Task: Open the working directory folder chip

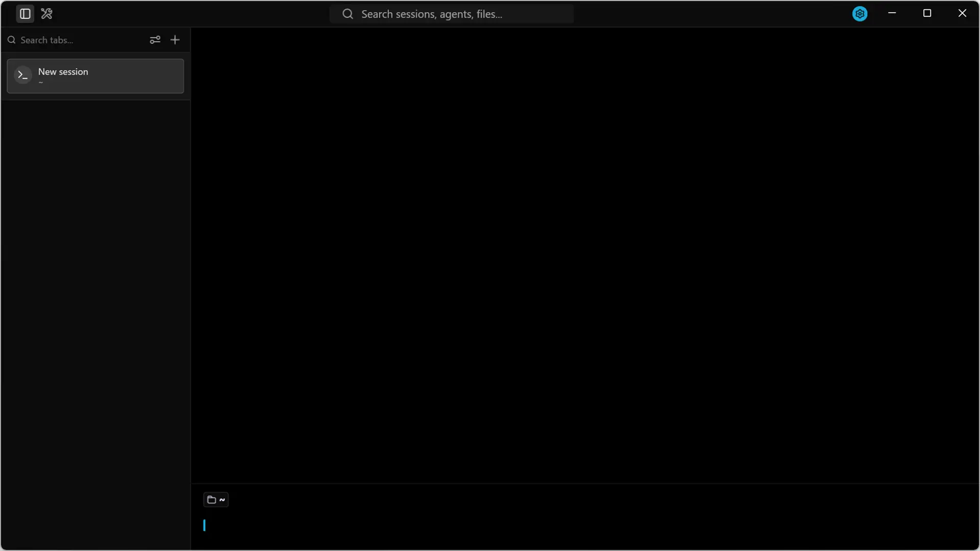Action: (216, 499)
